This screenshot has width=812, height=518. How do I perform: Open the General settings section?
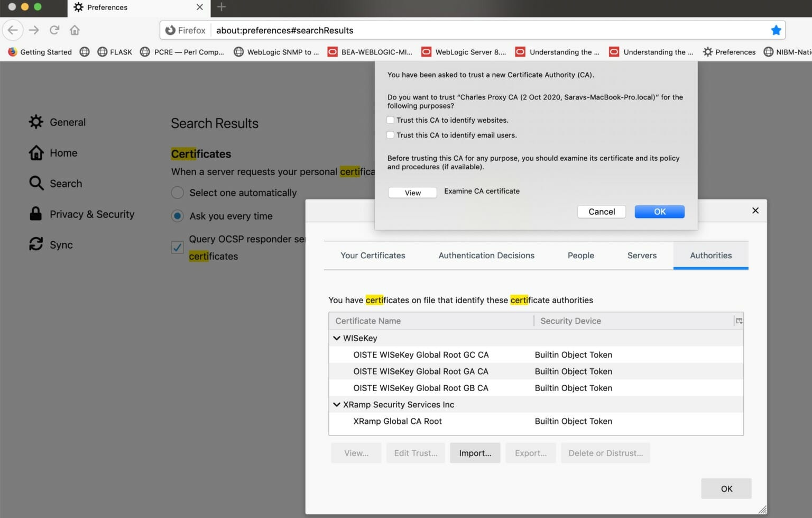(x=67, y=122)
